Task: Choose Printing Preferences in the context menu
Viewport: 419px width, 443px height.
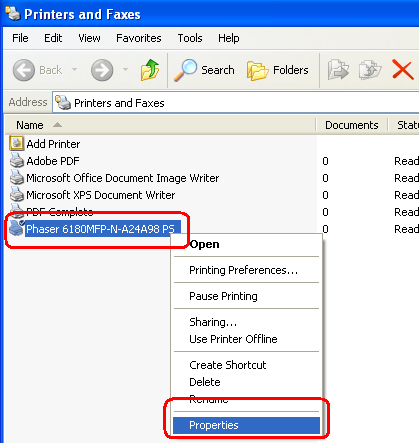Action: pyautogui.click(x=246, y=270)
